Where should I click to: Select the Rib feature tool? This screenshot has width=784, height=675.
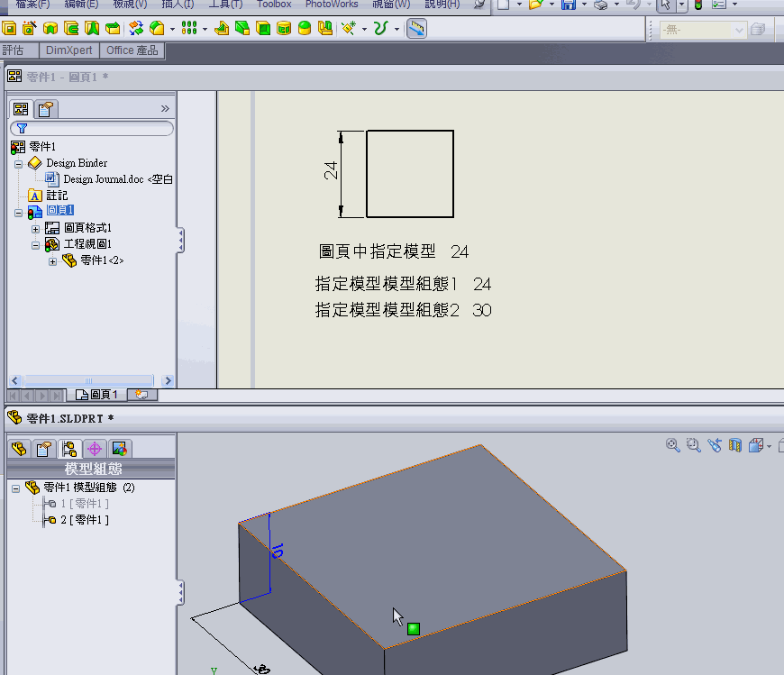222,29
